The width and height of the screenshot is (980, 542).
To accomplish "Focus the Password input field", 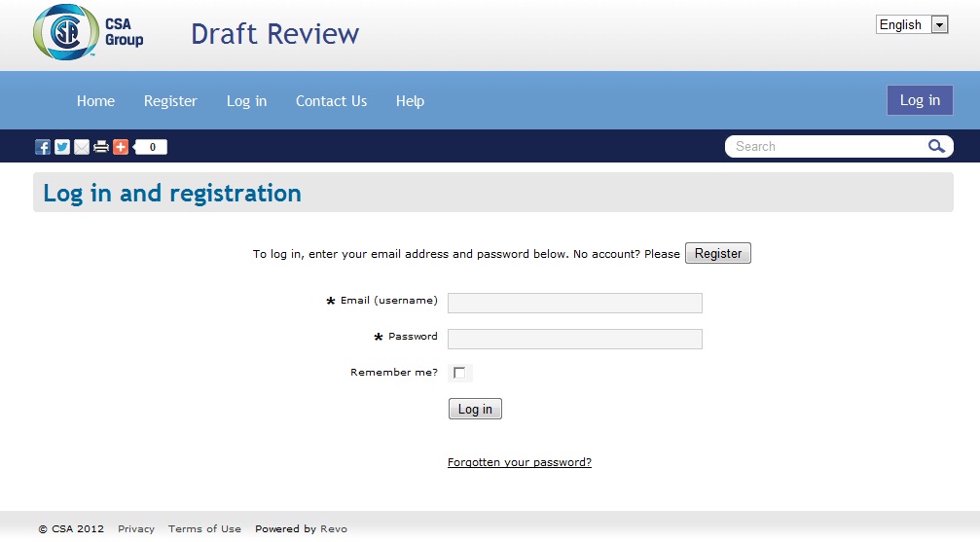I will 575,339.
